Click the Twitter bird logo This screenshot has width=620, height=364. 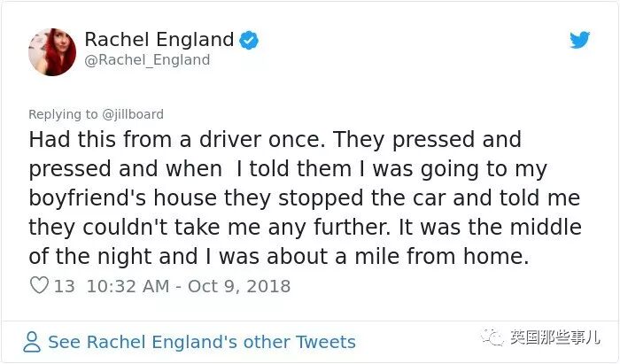pyautogui.click(x=579, y=40)
